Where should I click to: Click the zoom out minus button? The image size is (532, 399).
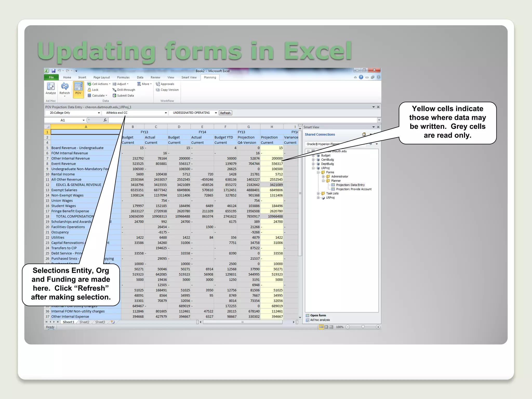(348, 327)
